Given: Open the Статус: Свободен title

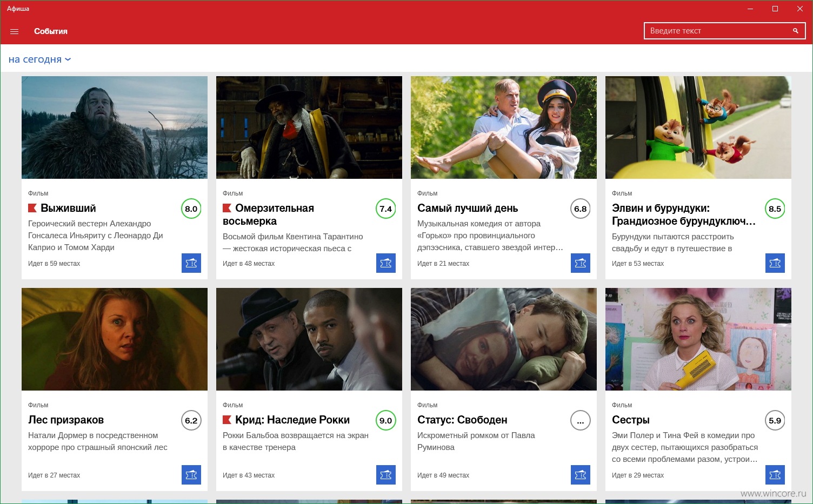Looking at the screenshot, I should point(462,420).
